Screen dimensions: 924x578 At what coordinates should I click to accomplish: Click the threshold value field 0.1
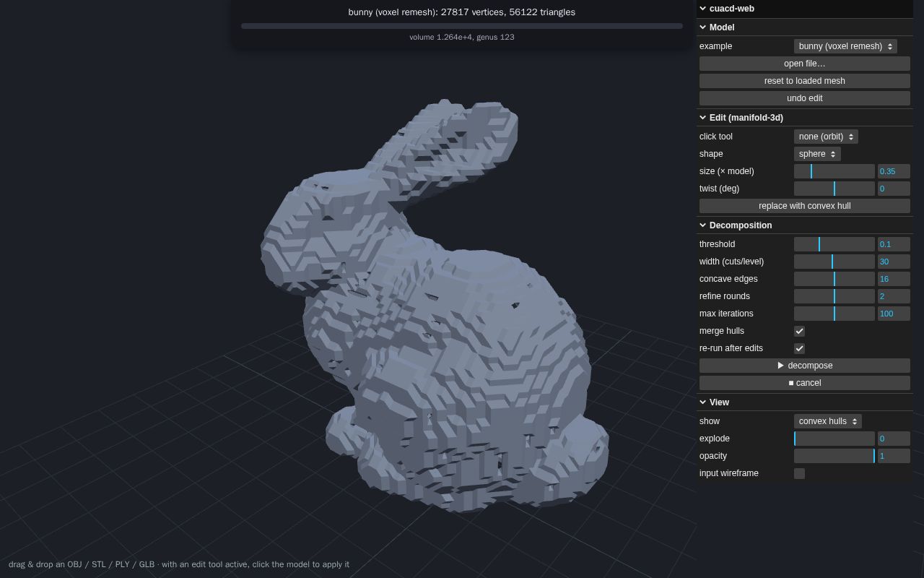(x=894, y=244)
